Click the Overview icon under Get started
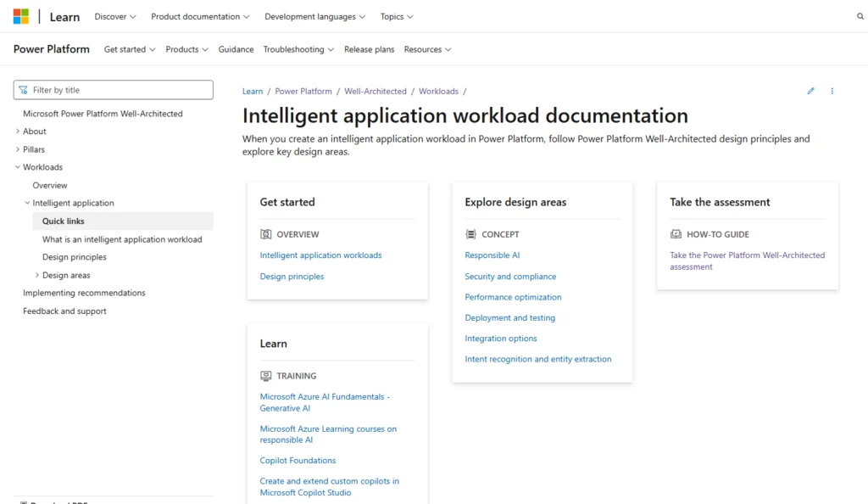The height and width of the screenshot is (504, 868). coord(266,234)
